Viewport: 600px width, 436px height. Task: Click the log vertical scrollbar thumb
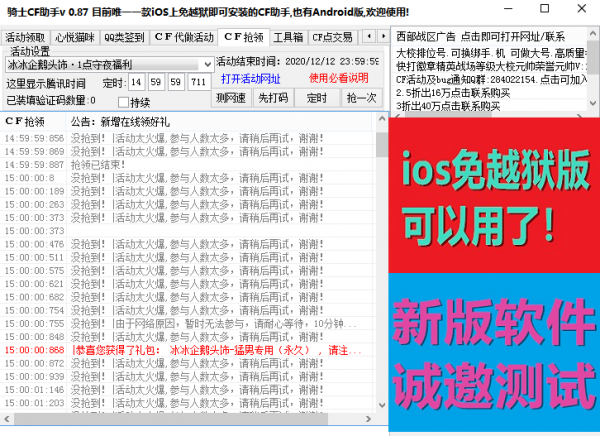click(x=382, y=145)
